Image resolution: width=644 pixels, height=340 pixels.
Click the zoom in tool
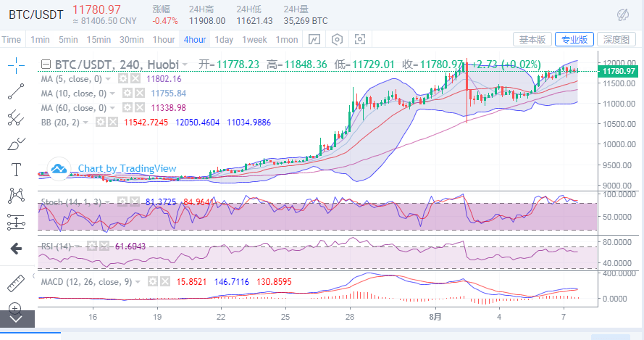(14, 307)
